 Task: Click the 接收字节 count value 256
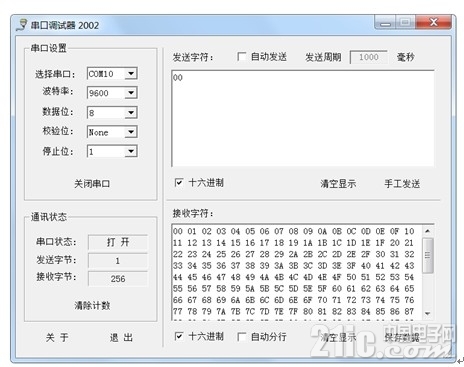point(118,279)
